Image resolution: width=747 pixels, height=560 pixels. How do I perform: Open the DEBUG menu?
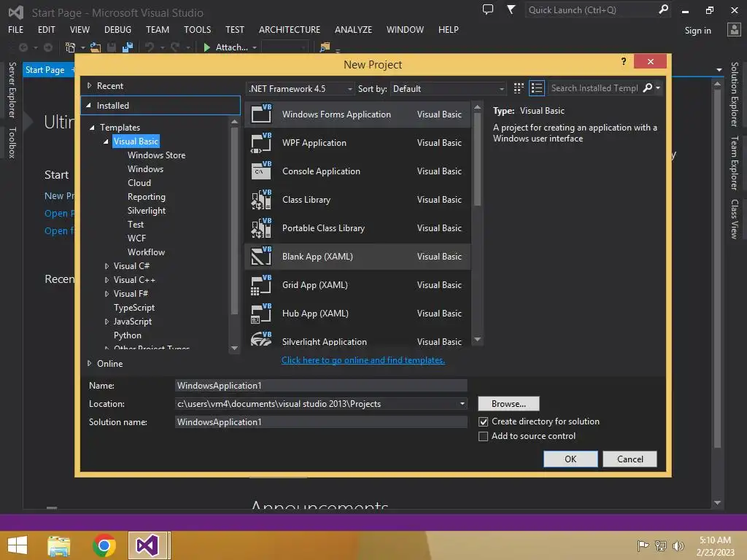tap(117, 29)
